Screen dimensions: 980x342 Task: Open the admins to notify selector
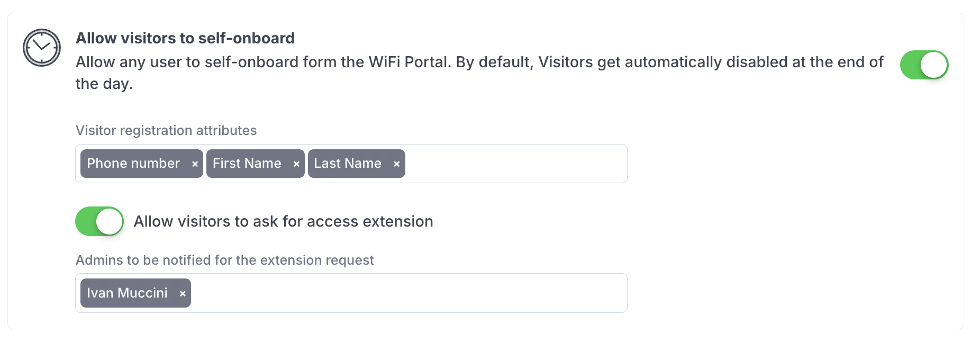point(407,293)
